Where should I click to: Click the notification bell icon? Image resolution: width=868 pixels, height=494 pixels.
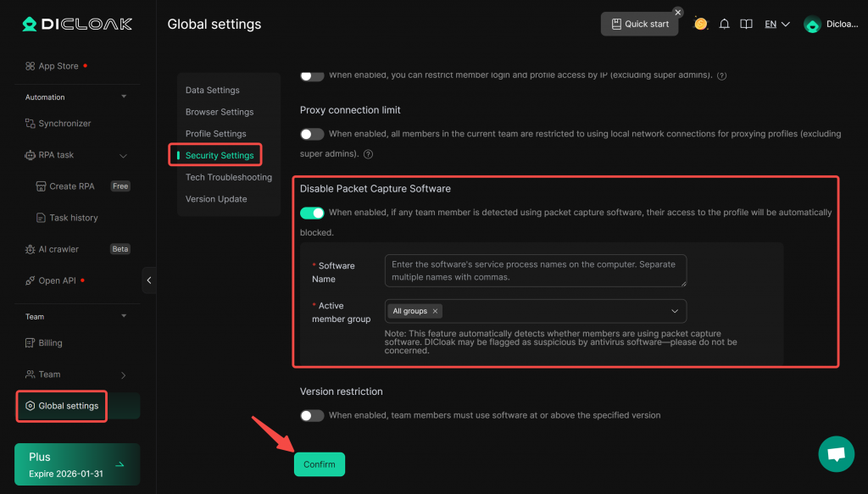pyautogui.click(x=724, y=25)
